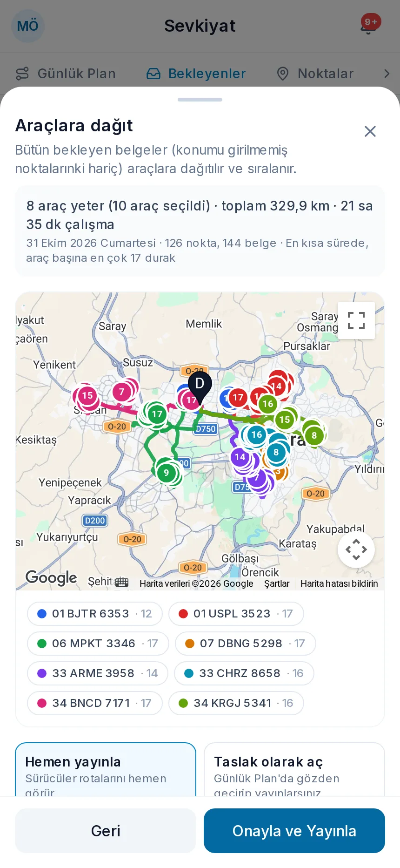
Task: Toggle vehicle chip 01 USPL 3523
Action: 236,614
